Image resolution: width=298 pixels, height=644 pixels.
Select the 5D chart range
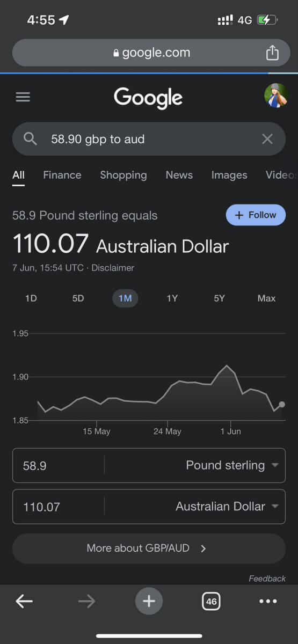click(x=78, y=298)
